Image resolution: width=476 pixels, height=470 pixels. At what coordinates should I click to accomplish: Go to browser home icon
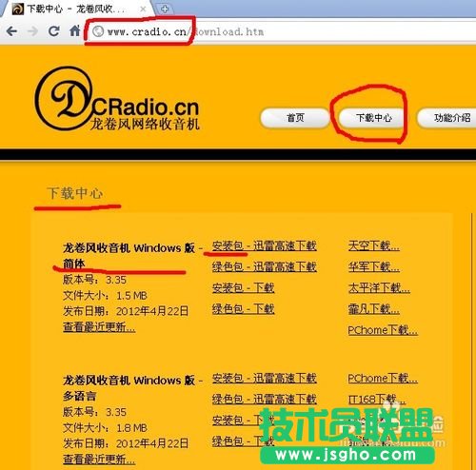[75, 30]
